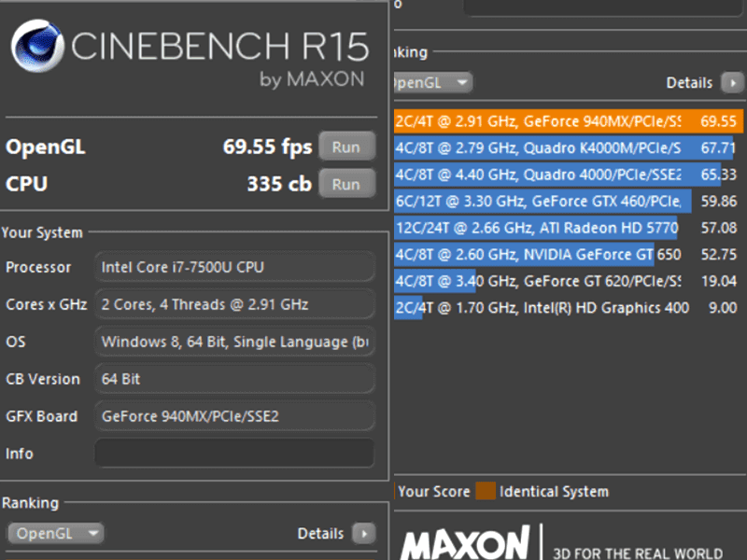Click the Cinebench sphere logo
This screenshot has width=747, height=560.
[x=37, y=46]
